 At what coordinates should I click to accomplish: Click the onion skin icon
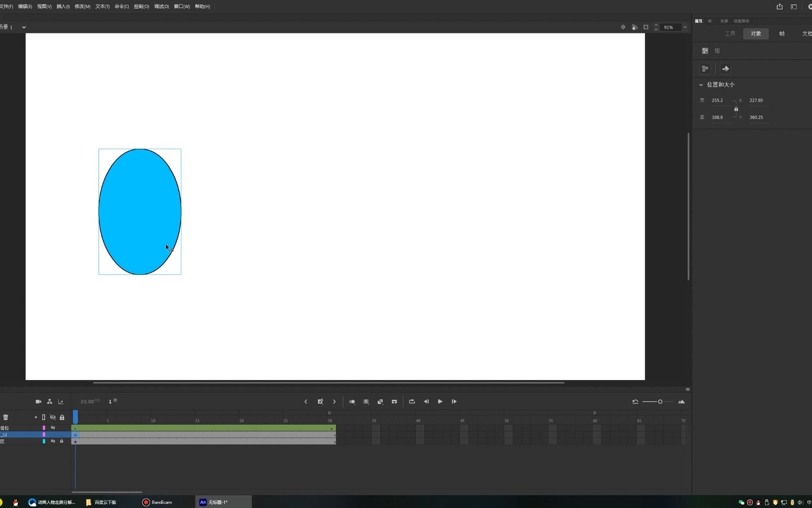coord(352,402)
